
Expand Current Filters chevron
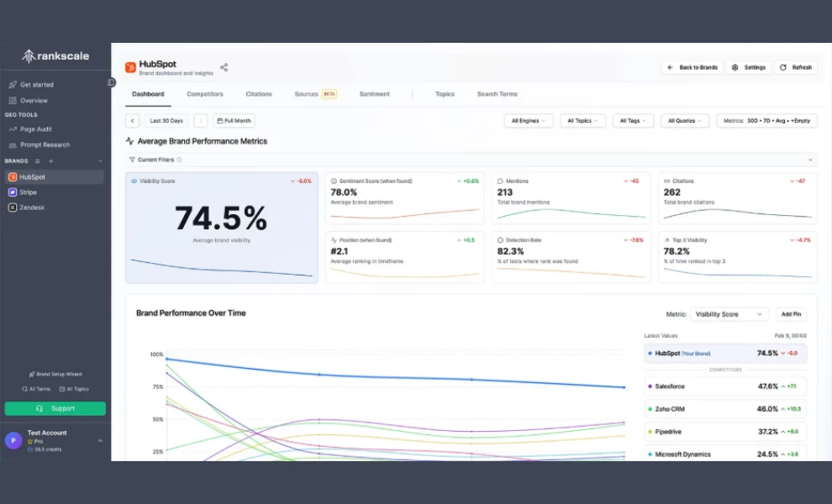coord(810,160)
